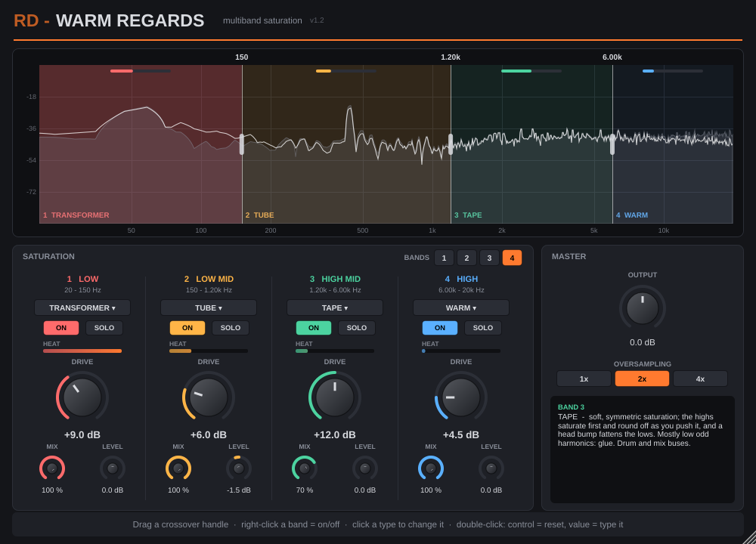Select 2x oversampling

(x=642, y=379)
